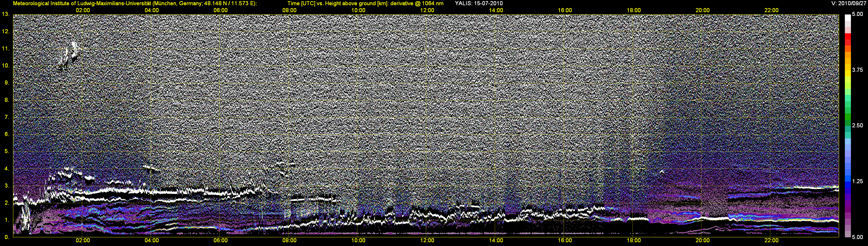Click '16:00' on the lower time axis
Viewport: 868px width, 246px height.
click(x=565, y=240)
